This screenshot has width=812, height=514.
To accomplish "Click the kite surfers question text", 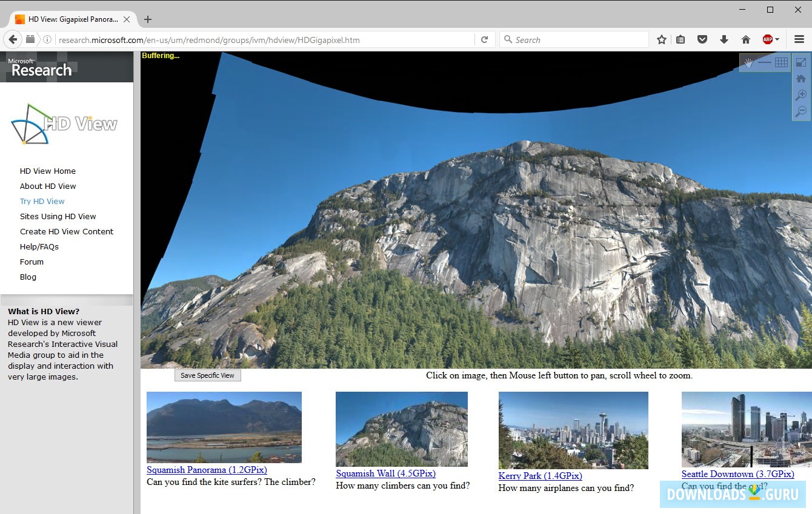I will (231, 482).
